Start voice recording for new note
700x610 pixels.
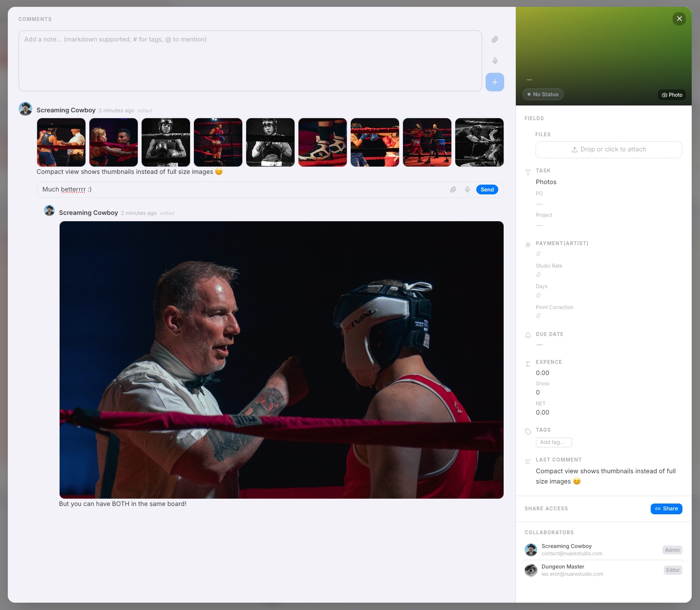[495, 61]
